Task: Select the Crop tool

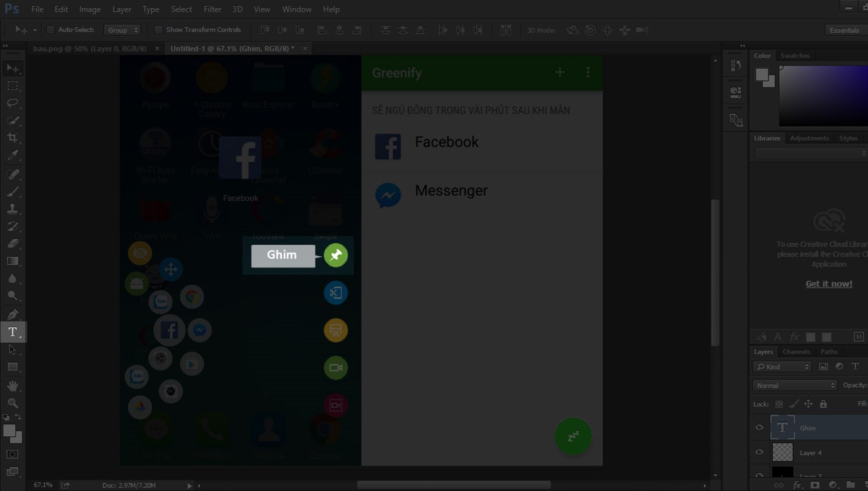Action: point(13,137)
